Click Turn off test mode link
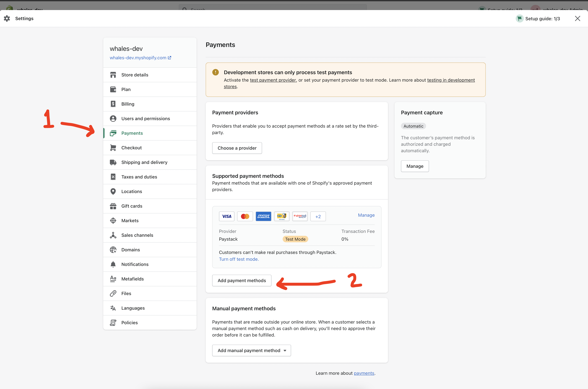The height and width of the screenshot is (389, 588). point(239,259)
